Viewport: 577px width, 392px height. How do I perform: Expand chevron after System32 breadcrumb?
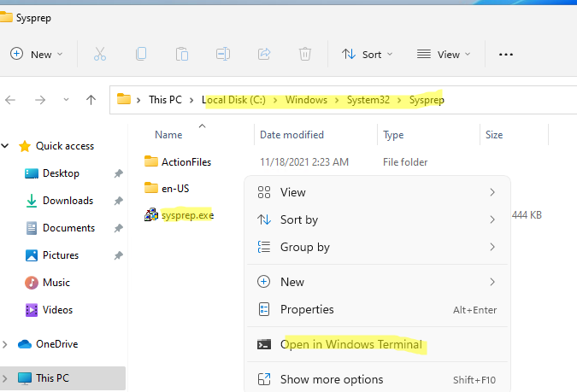(x=399, y=100)
